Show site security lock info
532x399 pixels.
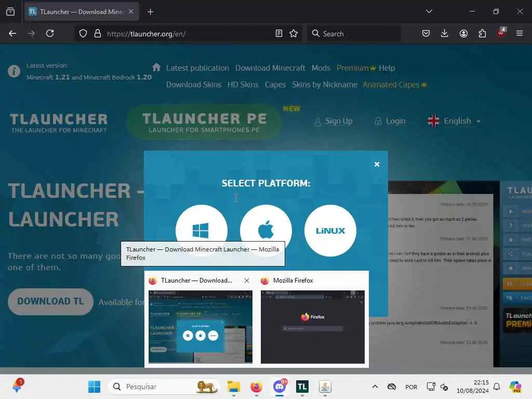click(x=98, y=33)
